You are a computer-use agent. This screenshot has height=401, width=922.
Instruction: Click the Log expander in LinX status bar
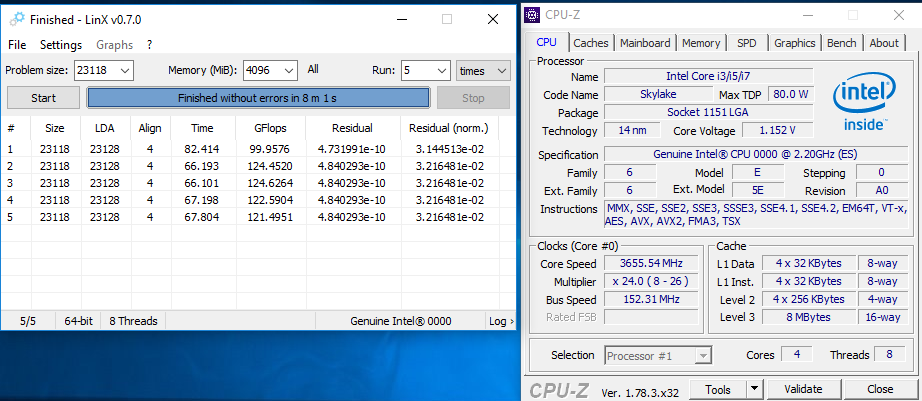(501, 321)
